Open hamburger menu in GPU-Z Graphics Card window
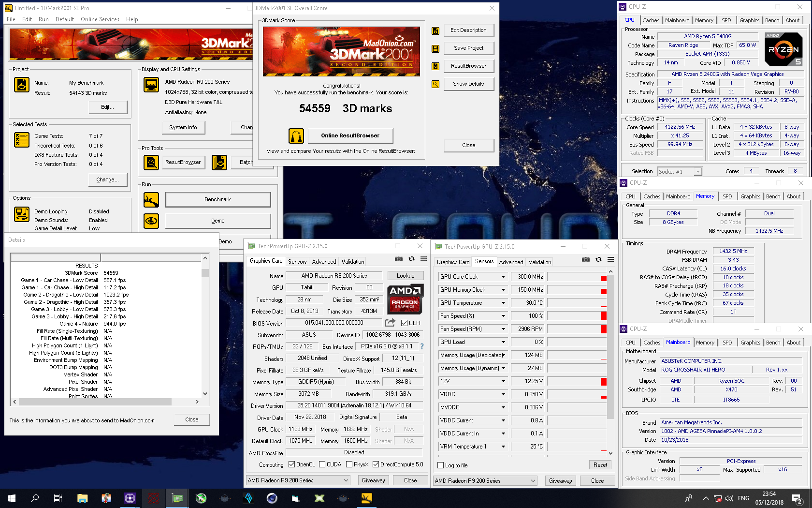 click(x=423, y=259)
